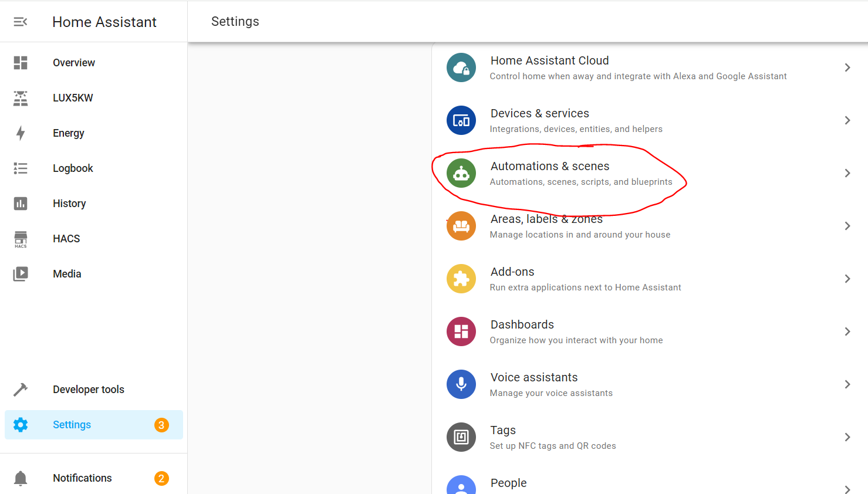Open Logbook in the sidebar
Image resolution: width=868 pixels, height=494 pixels.
tap(94, 168)
